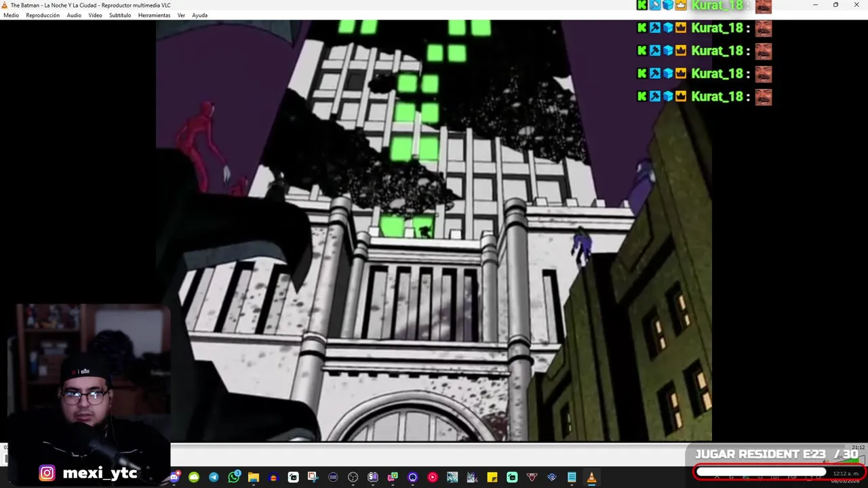
Task: Open the red YouTube Music taskbar icon
Action: 433,477
